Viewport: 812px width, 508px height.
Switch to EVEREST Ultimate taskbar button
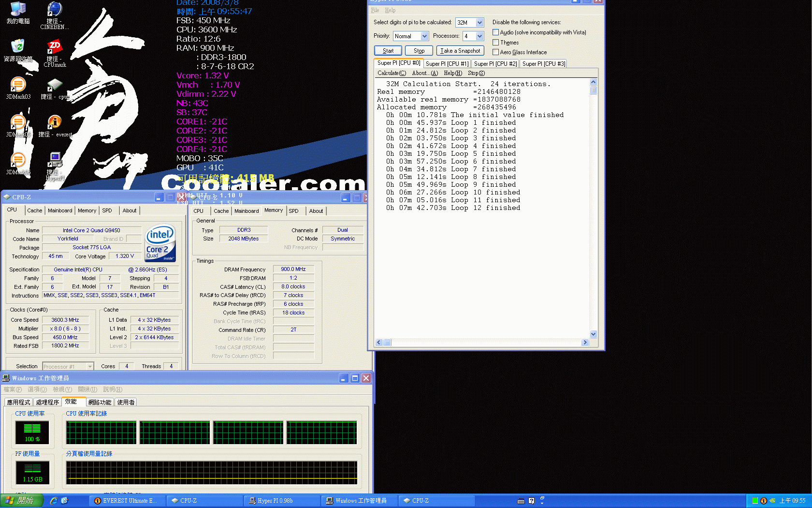point(127,501)
